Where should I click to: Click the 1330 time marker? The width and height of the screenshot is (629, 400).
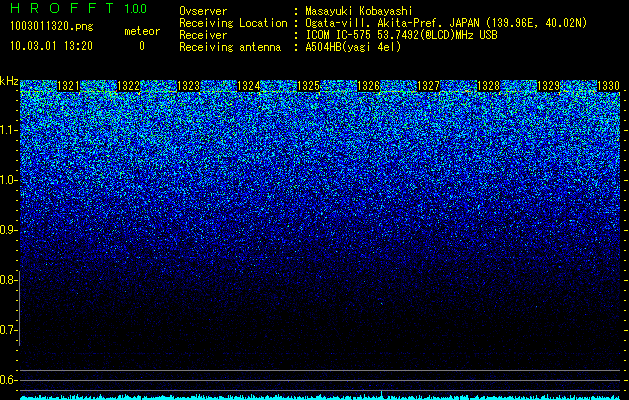[609, 86]
